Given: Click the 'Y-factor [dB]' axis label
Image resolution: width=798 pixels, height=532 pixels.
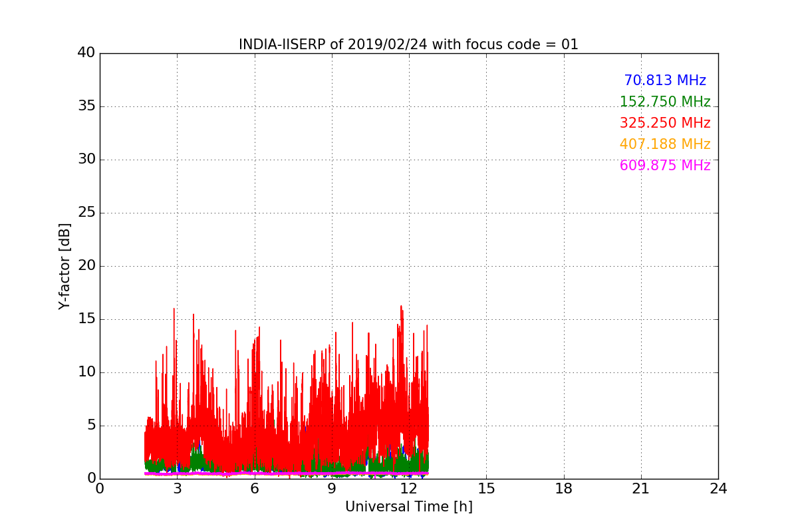Looking at the screenshot, I should 65,266.
